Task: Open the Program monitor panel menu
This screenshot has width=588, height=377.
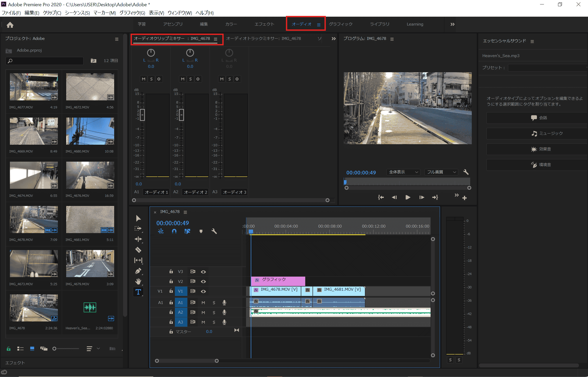Action: (392, 39)
